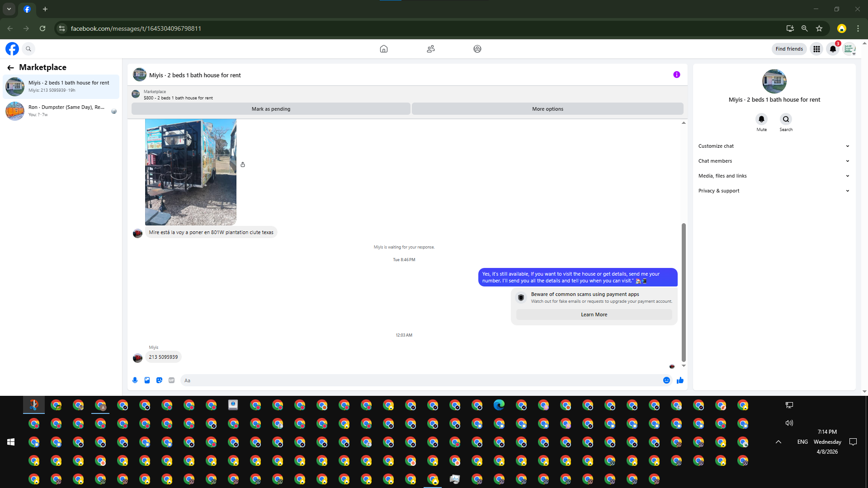Attach a file using the photo icon
The image size is (868, 488).
pos(147,380)
